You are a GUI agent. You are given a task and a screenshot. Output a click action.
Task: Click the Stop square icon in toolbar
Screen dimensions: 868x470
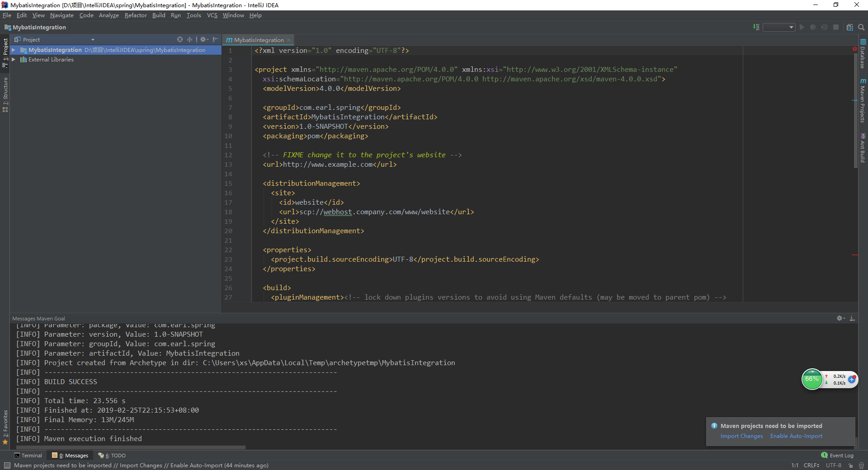(836, 27)
